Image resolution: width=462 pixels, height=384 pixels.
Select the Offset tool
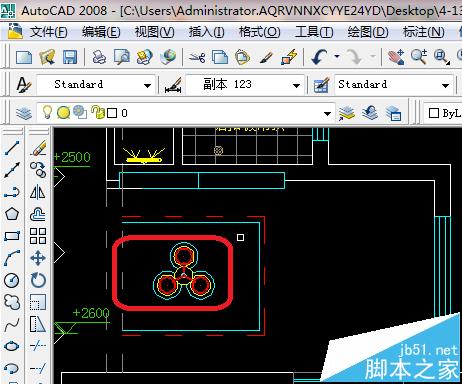[38, 214]
